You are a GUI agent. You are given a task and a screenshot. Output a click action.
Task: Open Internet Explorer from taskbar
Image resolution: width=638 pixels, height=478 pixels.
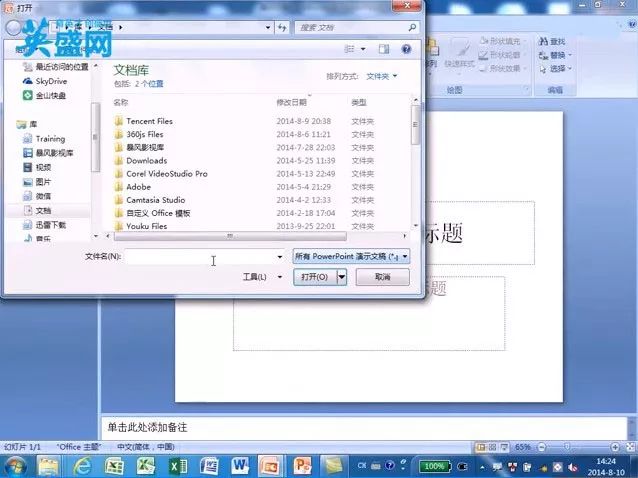[82, 466]
